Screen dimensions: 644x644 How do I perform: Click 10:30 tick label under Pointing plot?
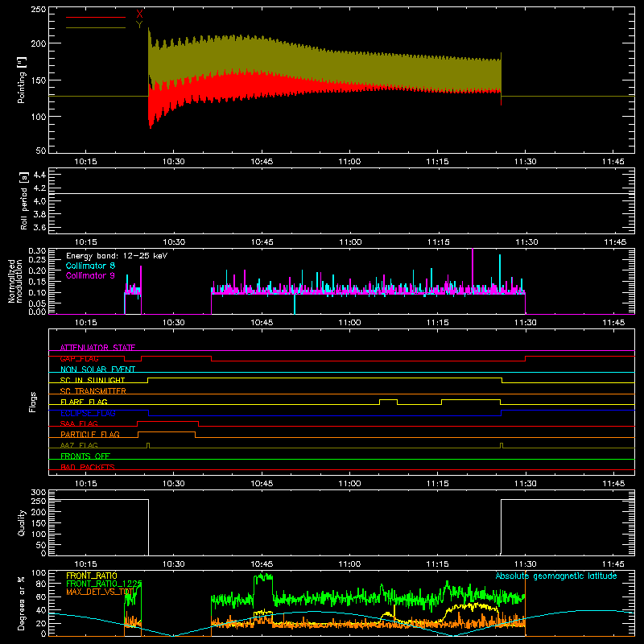[173, 162]
